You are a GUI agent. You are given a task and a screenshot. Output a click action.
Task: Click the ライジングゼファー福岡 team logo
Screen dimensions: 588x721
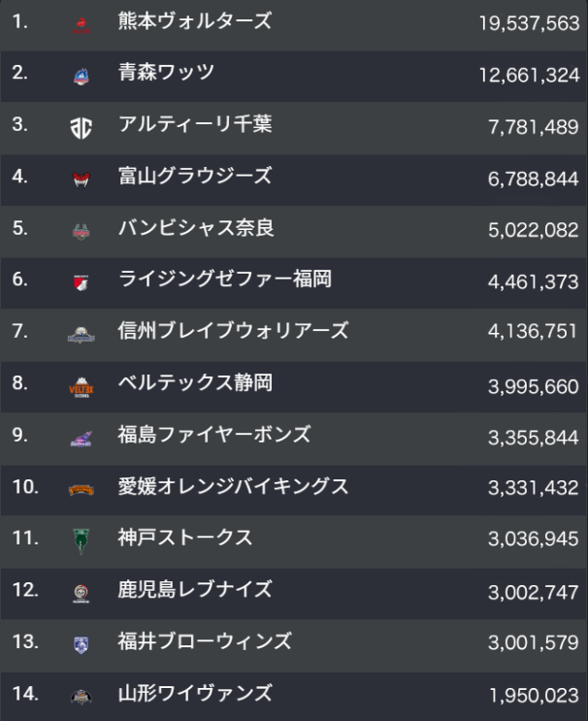coord(81,282)
